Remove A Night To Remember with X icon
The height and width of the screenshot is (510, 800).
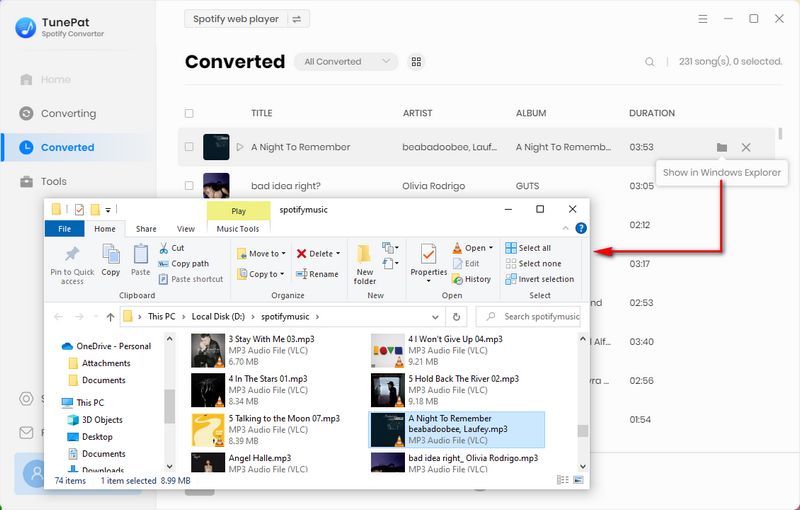point(746,147)
